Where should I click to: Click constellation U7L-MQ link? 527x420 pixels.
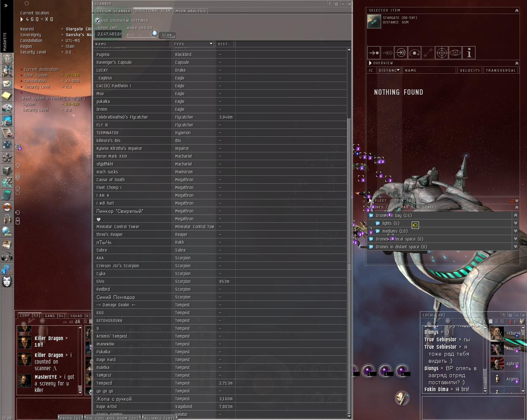pos(73,41)
